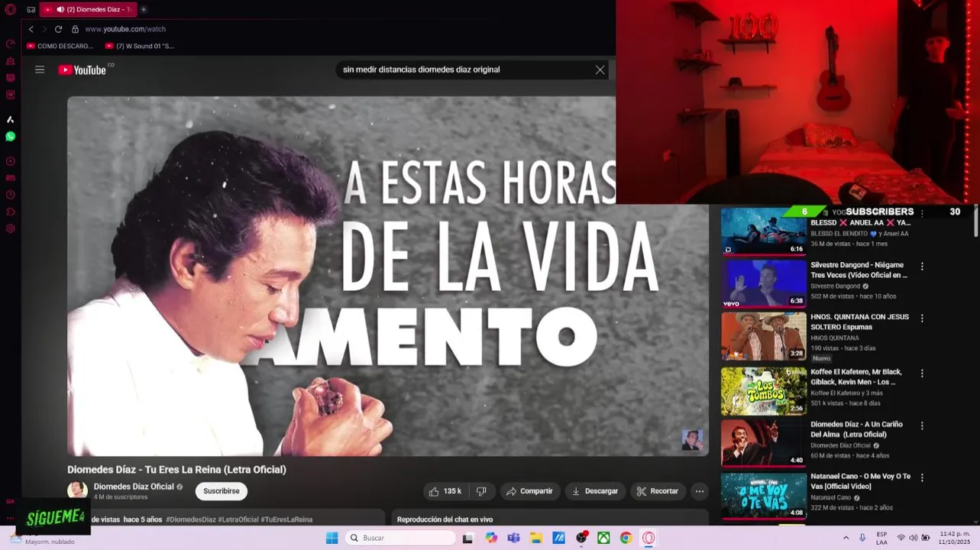Click the channel watermark in player corner
The height and width of the screenshot is (550, 980).
click(x=692, y=440)
